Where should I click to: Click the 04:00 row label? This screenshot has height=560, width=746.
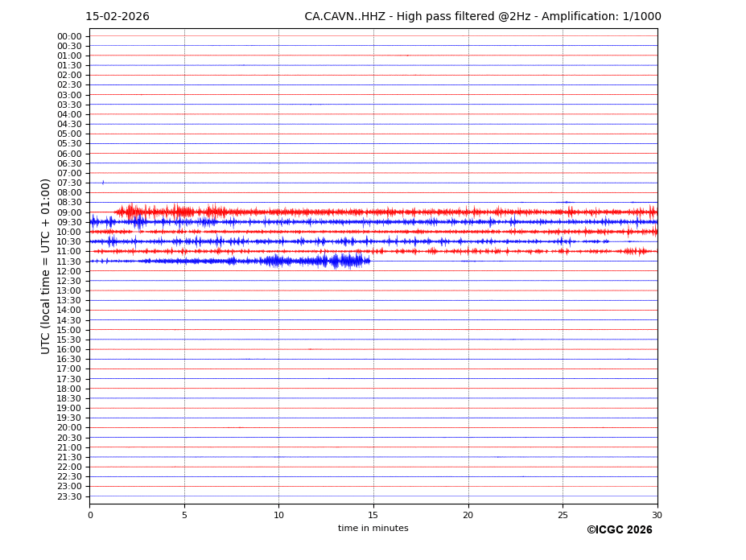coord(69,114)
